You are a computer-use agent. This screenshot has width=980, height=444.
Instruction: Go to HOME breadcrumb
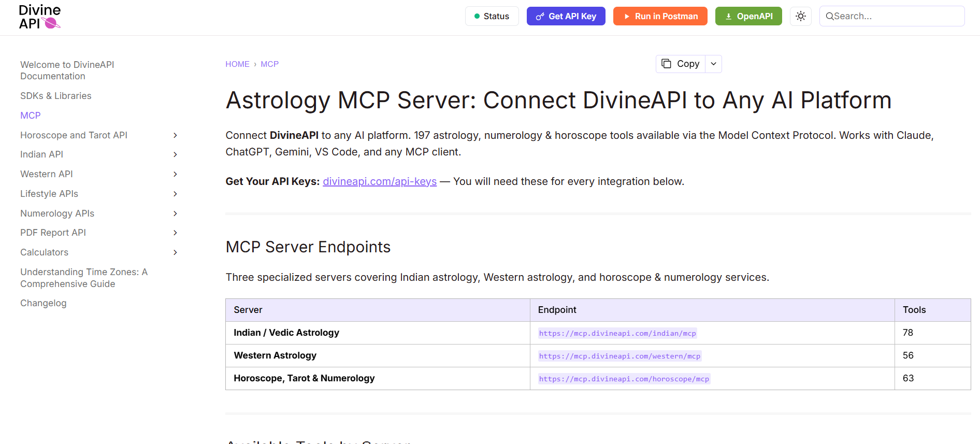[x=237, y=64]
